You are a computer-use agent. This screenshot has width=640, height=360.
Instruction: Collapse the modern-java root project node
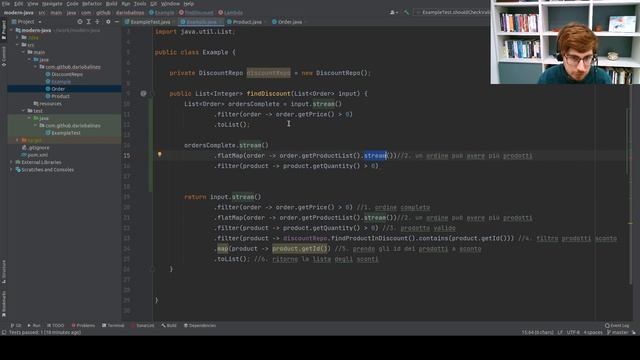tap(11, 30)
